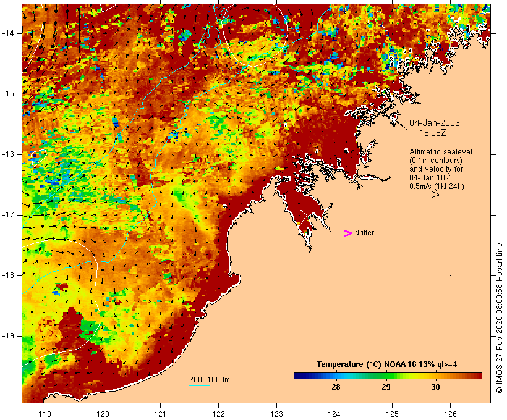
Task: Click the 'and velocity for' caption line
Action: [436, 169]
